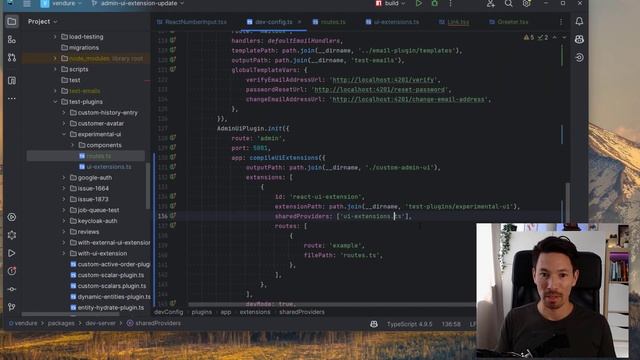Image resolution: width=640 pixels, height=360 pixels.
Task: Run the build configuration
Action: tap(418, 3)
